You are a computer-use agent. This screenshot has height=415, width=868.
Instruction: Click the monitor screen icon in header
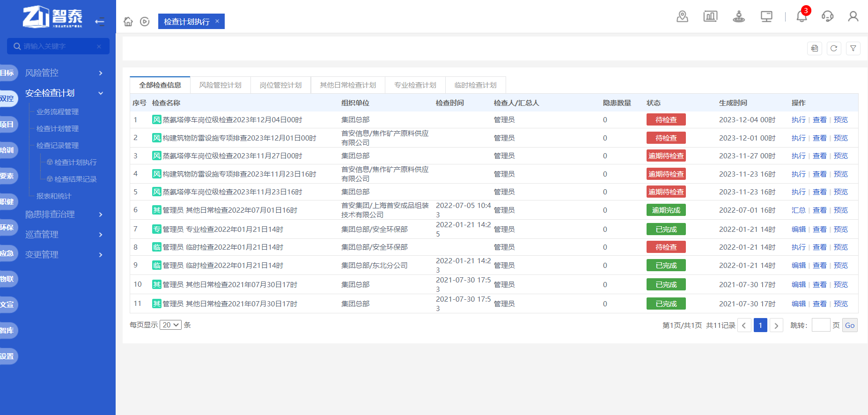pyautogui.click(x=766, y=16)
